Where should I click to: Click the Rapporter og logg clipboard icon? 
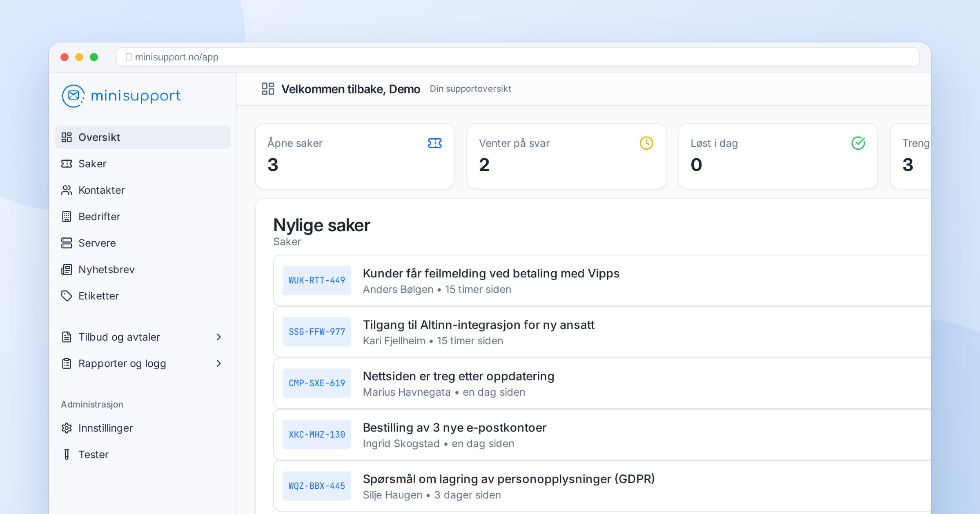click(67, 363)
